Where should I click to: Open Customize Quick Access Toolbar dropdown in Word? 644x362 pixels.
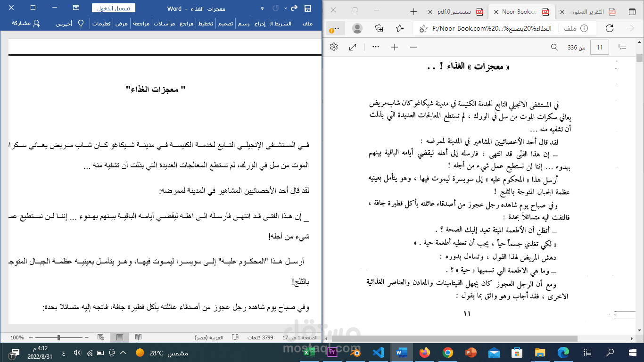pos(262,8)
